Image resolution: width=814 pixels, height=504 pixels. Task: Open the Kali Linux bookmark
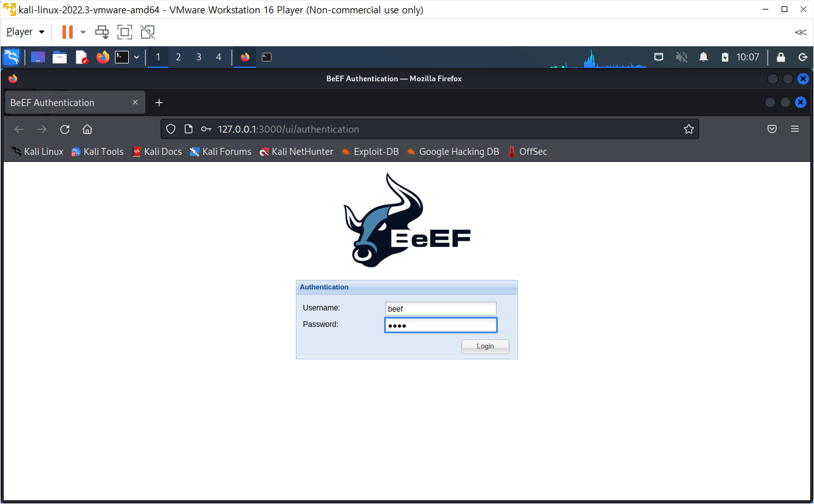[x=37, y=152]
